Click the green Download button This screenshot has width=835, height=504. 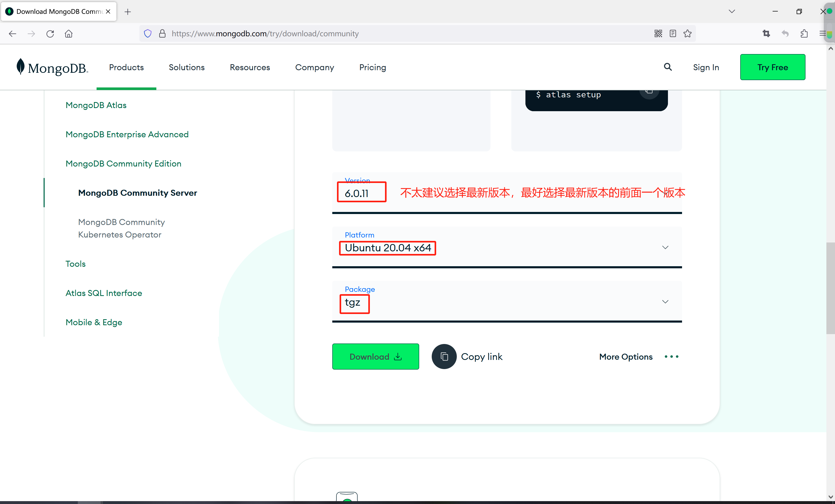pyautogui.click(x=376, y=357)
